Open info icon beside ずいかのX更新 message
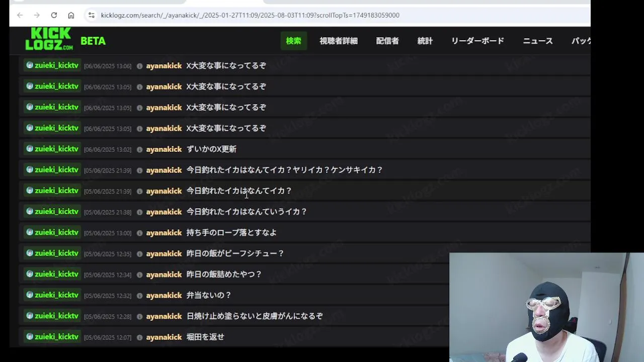The height and width of the screenshot is (362, 644). (x=140, y=149)
